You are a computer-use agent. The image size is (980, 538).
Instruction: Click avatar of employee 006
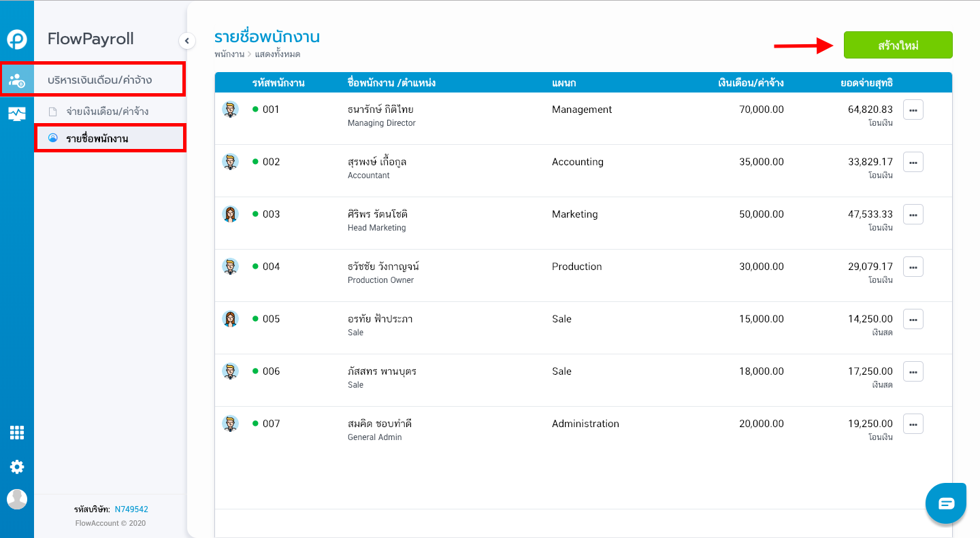coord(231,371)
